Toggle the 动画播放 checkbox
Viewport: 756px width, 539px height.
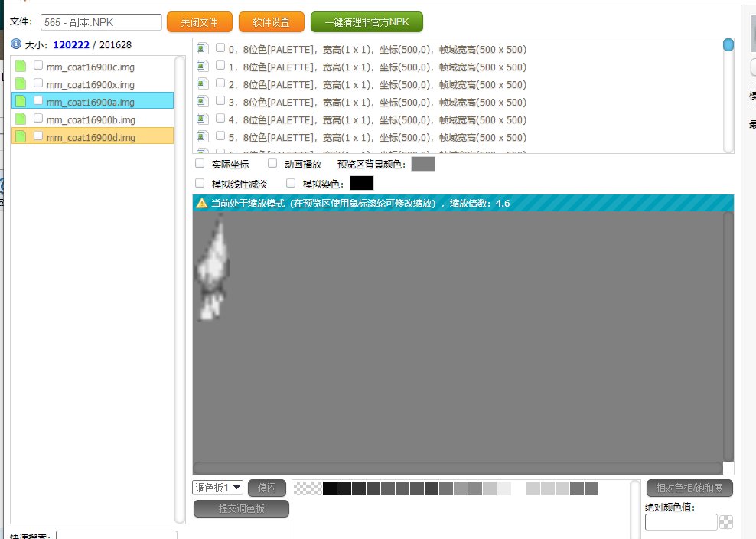coord(272,164)
